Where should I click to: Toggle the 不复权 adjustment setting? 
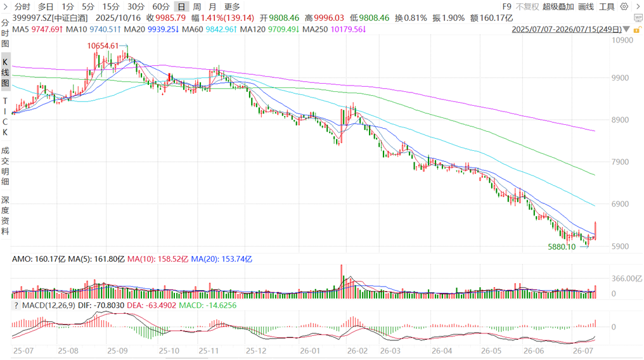coord(527,6)
